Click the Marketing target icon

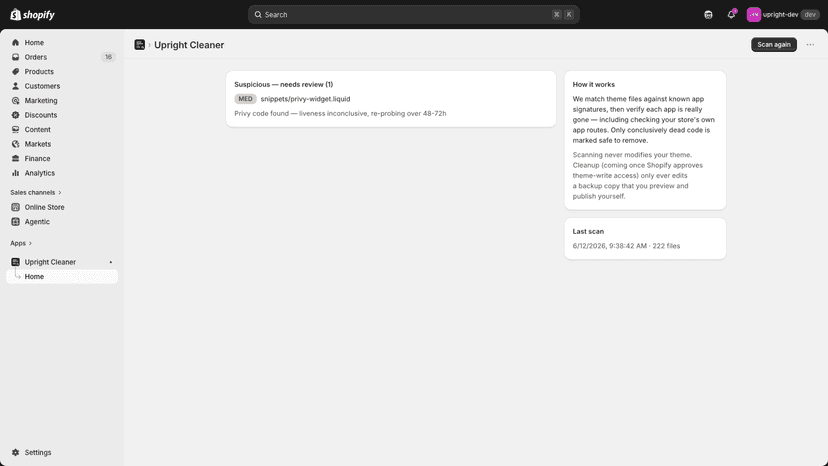(15, 100)
